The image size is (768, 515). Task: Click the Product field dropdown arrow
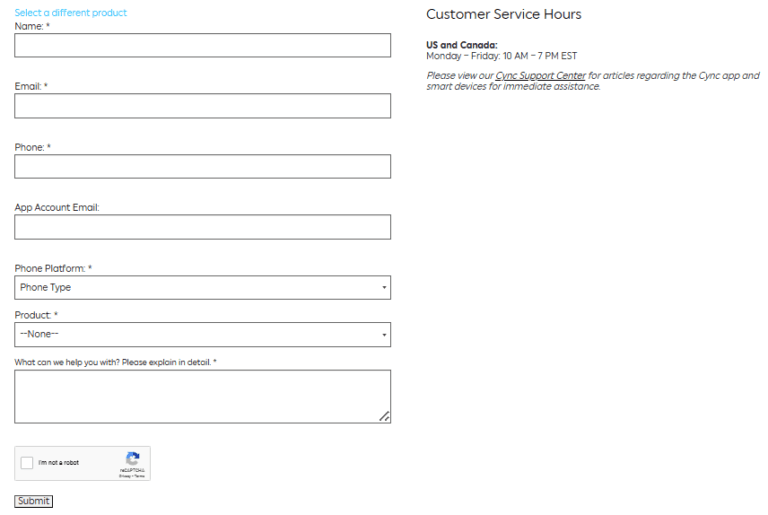click(x=384, y=335)
